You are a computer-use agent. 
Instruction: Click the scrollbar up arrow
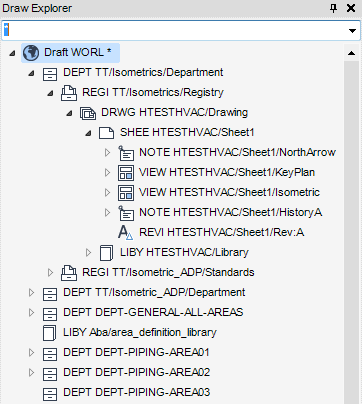click(351, 53)
